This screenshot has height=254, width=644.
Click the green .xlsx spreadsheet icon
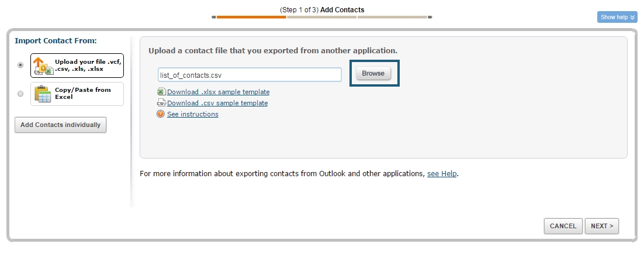coord(161,92)
